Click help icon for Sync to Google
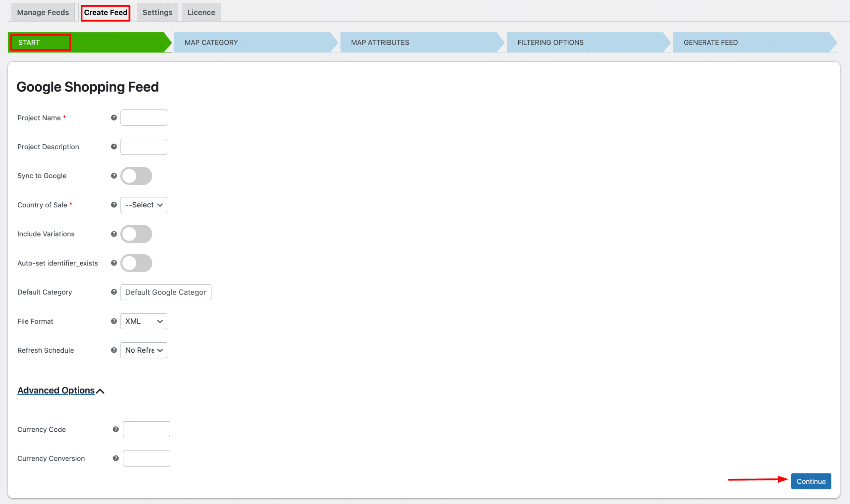Viewport: 850px width, 504px height. click(114, 176)
